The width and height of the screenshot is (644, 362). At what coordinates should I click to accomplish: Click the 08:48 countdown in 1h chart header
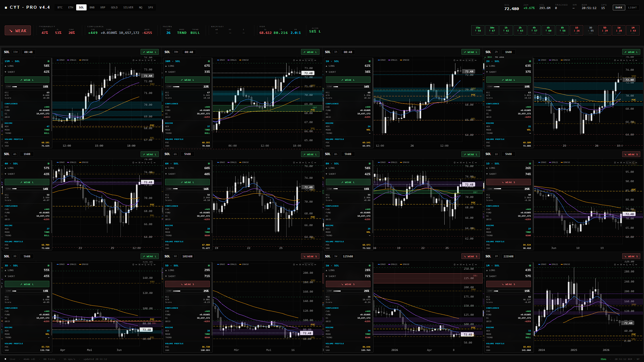(x=348, y=52)
